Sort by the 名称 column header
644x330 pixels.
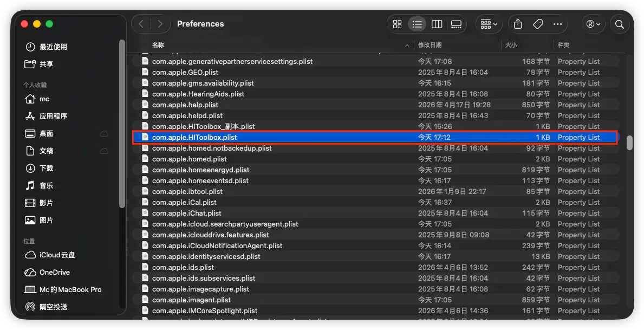click(x=158, y=45)
